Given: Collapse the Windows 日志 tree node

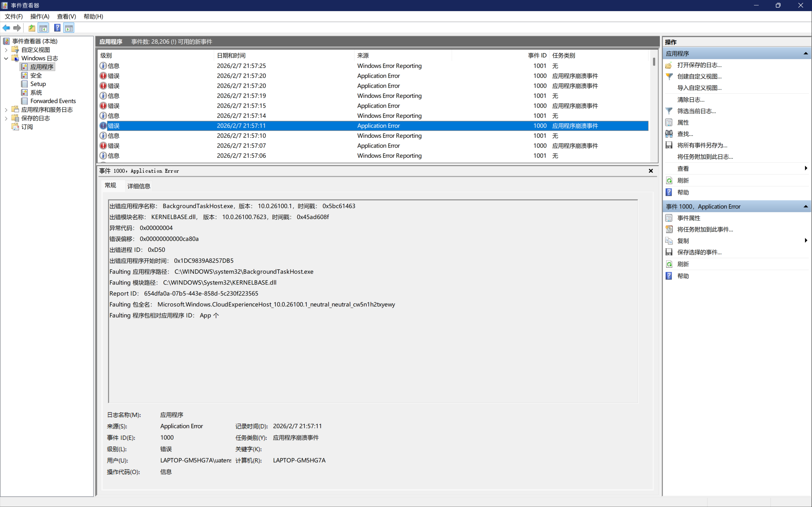Looking at the screenshot, I should (x=6, y=58).
